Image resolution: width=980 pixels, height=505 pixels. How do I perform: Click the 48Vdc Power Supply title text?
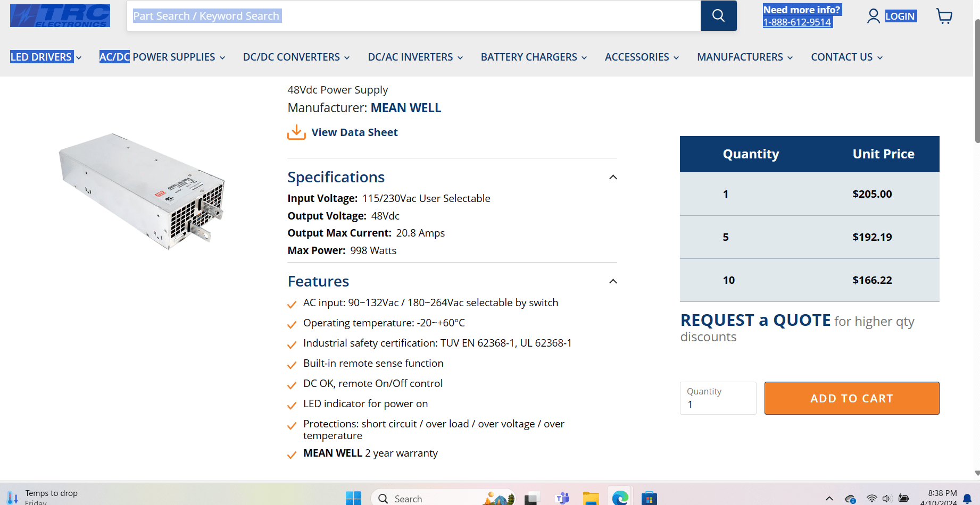(x=338, y=90)
